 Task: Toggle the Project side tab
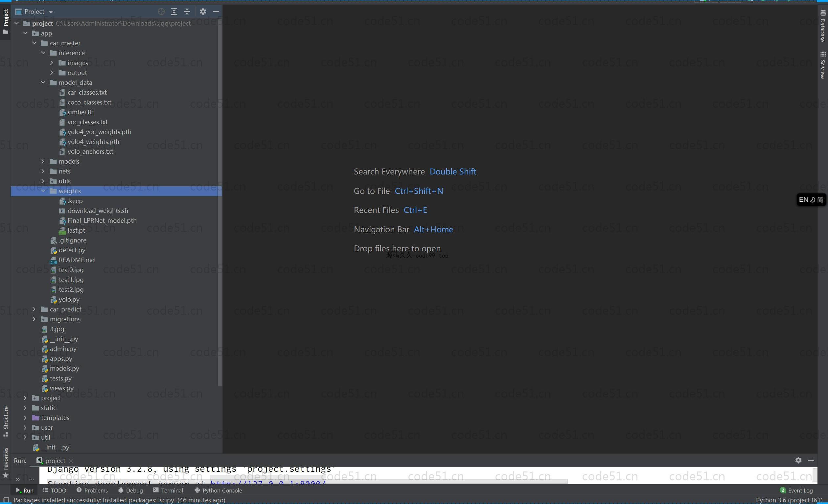pyautogui.click(x=6, y=21)
